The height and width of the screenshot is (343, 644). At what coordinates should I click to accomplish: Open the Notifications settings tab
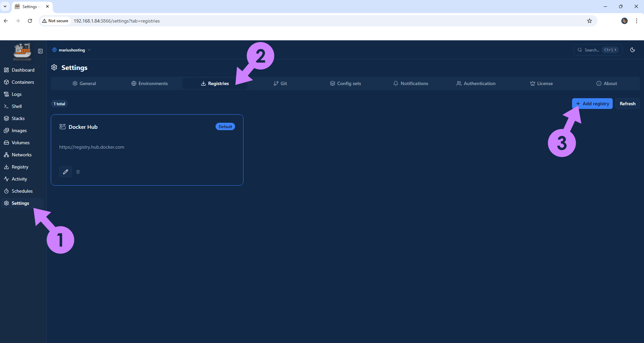click(411, 83)
